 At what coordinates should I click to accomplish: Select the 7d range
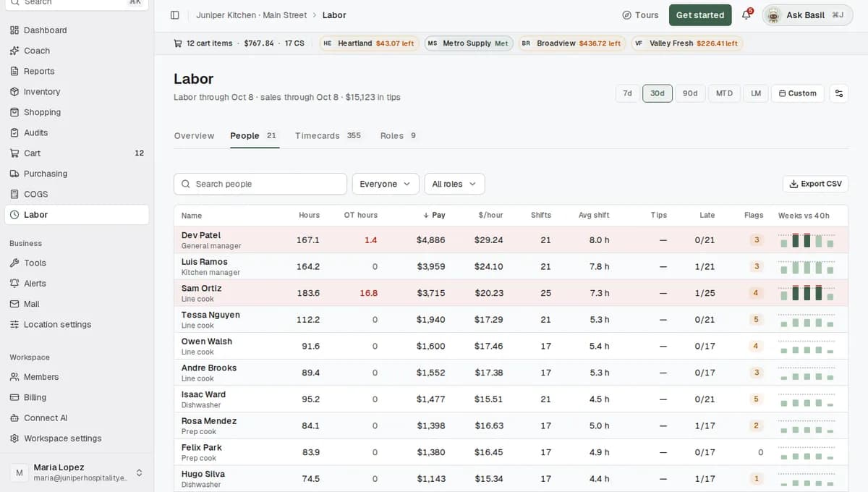pos(627,93)
